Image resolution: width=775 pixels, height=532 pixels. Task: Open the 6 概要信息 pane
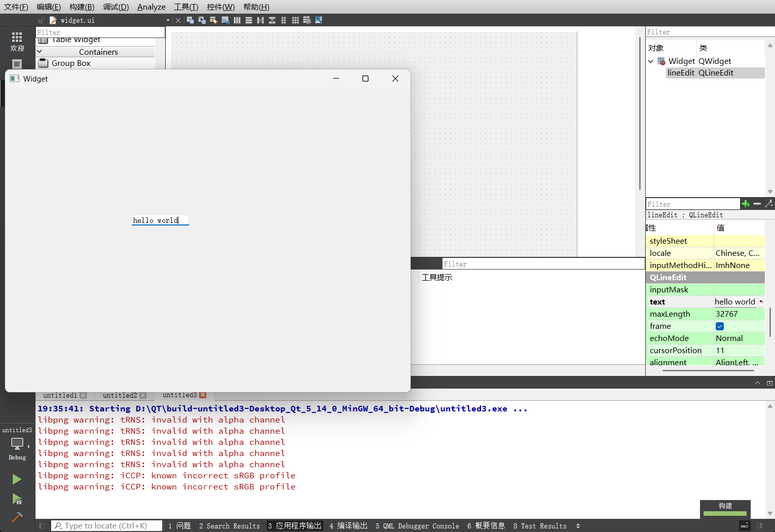pos(486,526)
